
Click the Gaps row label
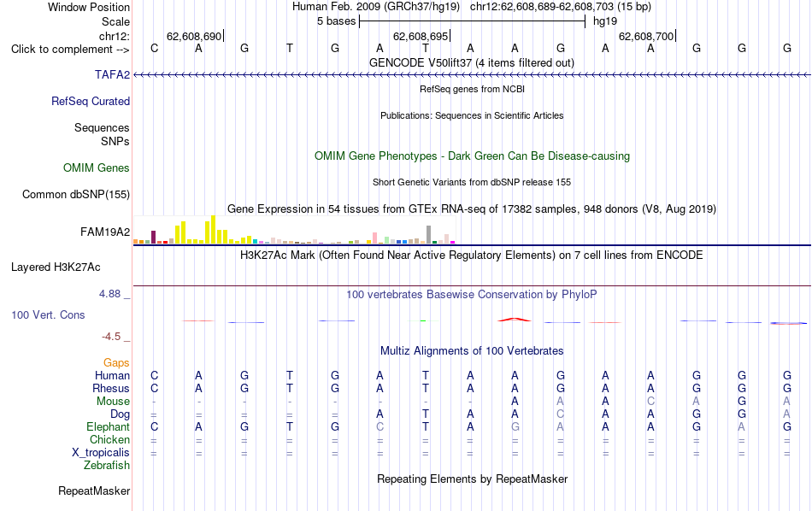(x=116, y=363)
